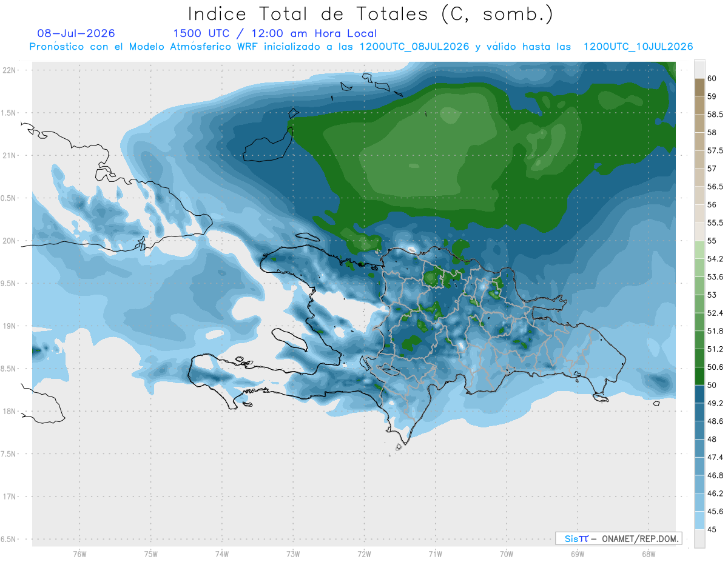Viewport: 728px width, 562px height.
Task: Click the "20N" latitude label
Action: [8, 241]
